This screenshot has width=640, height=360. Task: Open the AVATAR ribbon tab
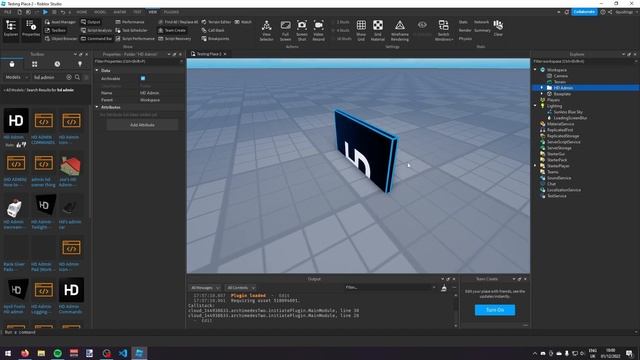(x=120, y=12)
